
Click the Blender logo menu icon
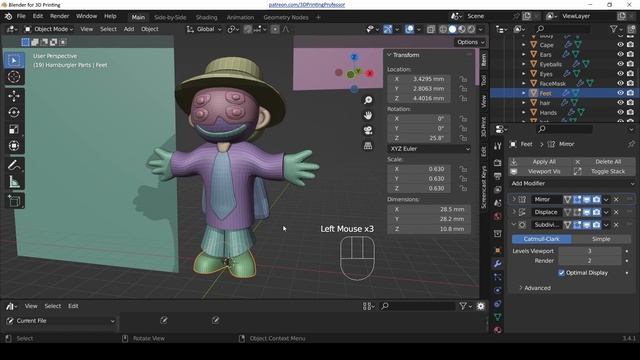pyautogui.click(x=8, y=16)
